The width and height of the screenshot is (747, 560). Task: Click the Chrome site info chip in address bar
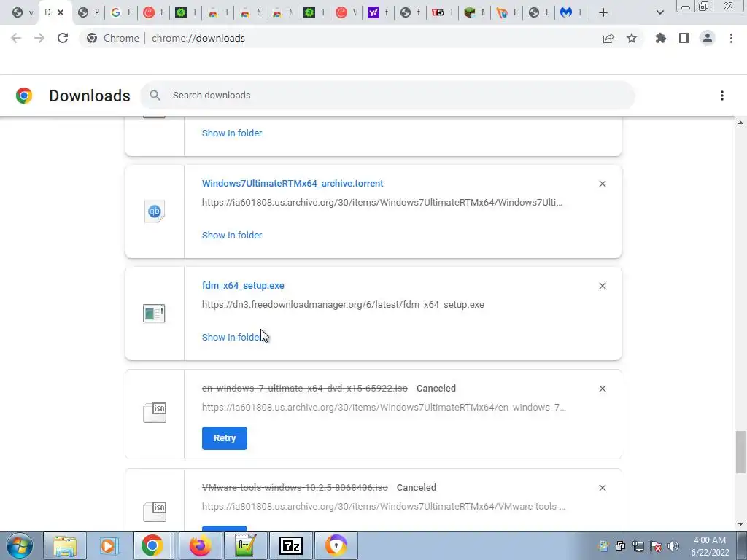[113, 38]
